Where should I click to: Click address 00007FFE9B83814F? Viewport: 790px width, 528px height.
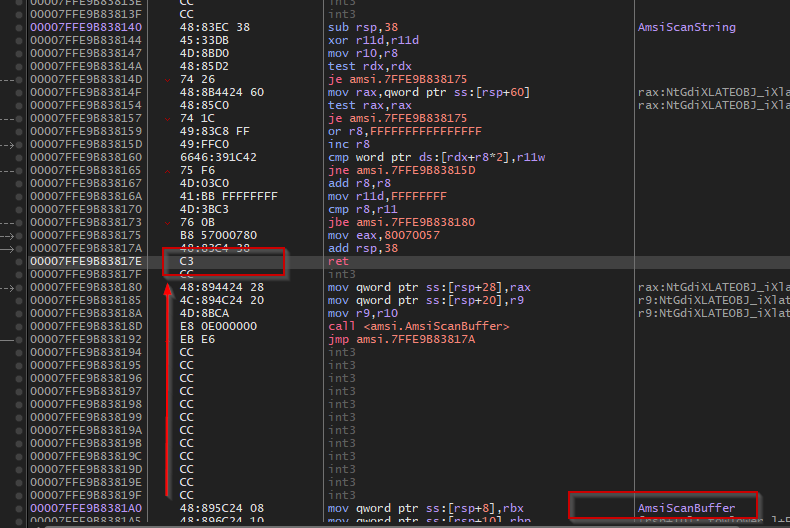click(86, 92)
